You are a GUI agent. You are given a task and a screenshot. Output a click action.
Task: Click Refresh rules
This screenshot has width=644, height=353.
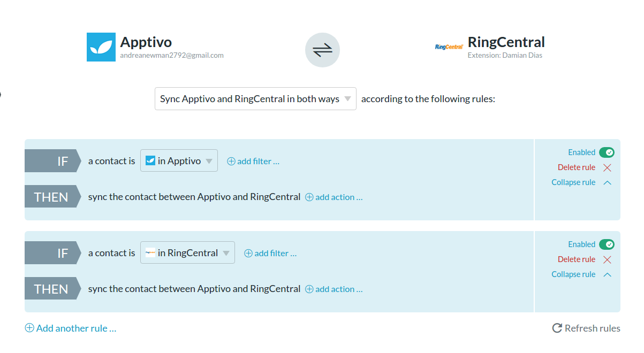[x=586, y=328]
